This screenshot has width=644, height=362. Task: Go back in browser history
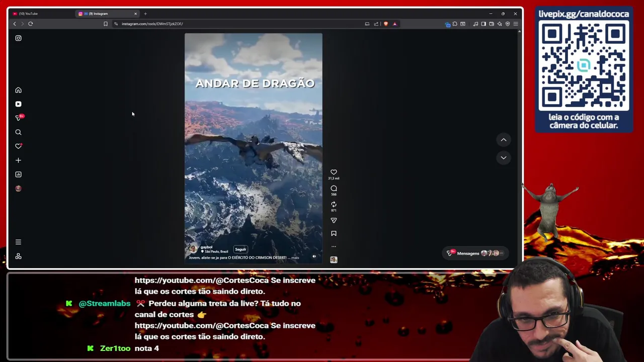(15, 24)
